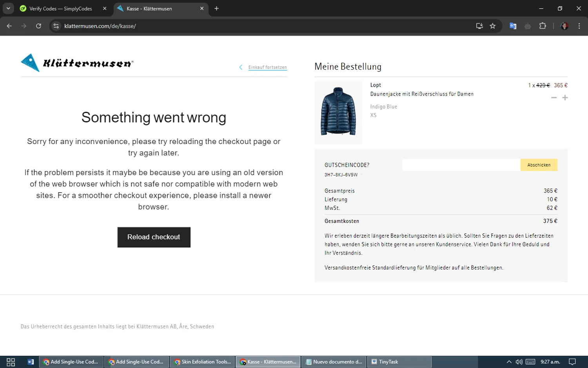Open a new browser tab
Image resolution: width=588 pixels, height=368 pixels.
[216, 9]
